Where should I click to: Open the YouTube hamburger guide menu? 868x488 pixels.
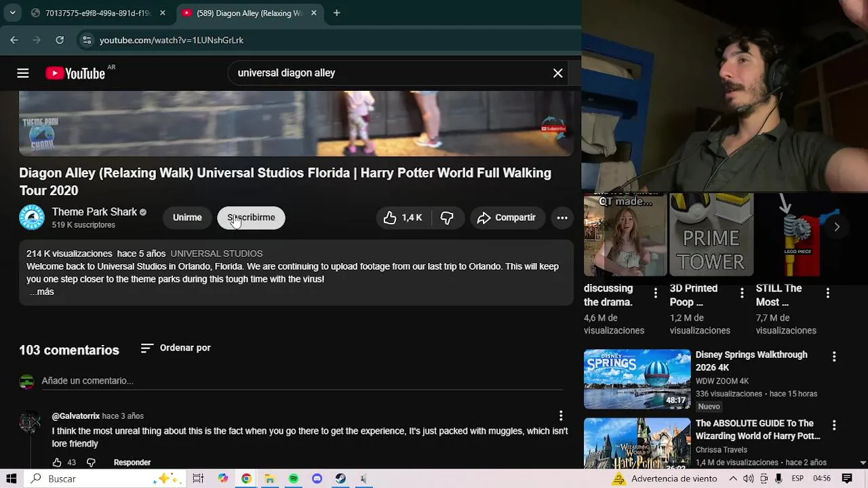[x=23, y=73]
